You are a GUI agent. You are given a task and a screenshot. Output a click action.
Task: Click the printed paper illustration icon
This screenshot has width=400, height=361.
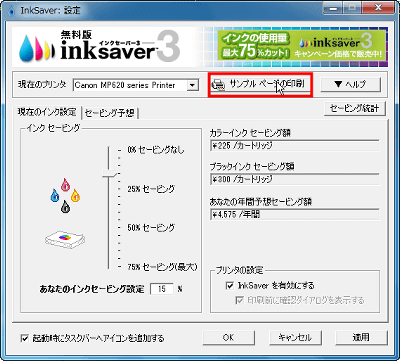tap(65, 239)
